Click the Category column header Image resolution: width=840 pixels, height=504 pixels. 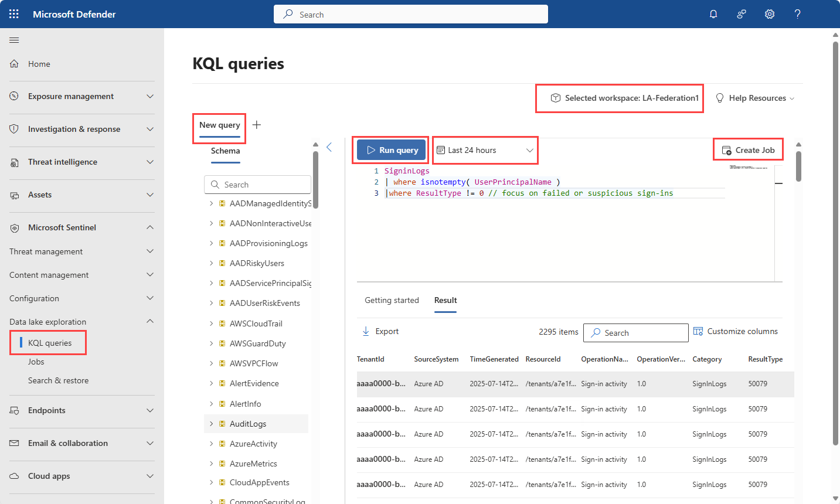[707, 359]
